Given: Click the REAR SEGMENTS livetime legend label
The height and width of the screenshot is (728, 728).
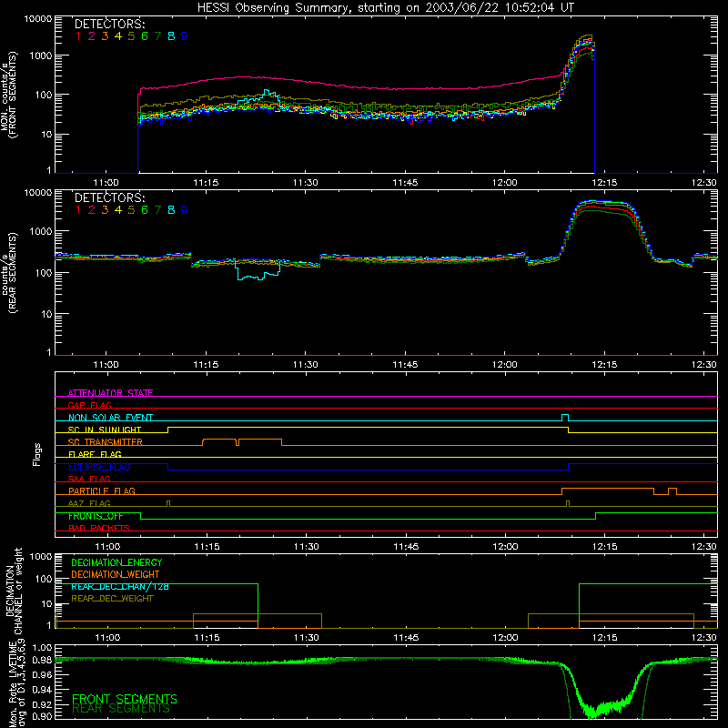Looking at the screenshot, I should click(121, 708).
